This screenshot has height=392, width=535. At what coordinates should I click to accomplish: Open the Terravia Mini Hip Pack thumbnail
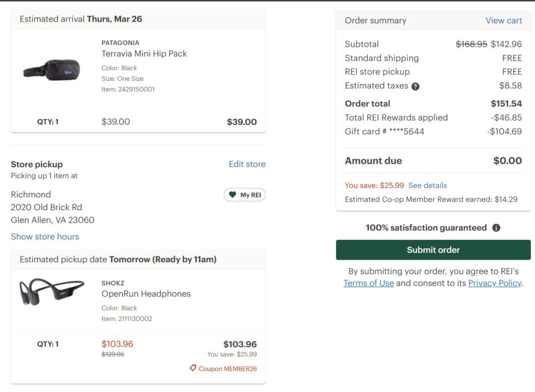coord(52,70)
